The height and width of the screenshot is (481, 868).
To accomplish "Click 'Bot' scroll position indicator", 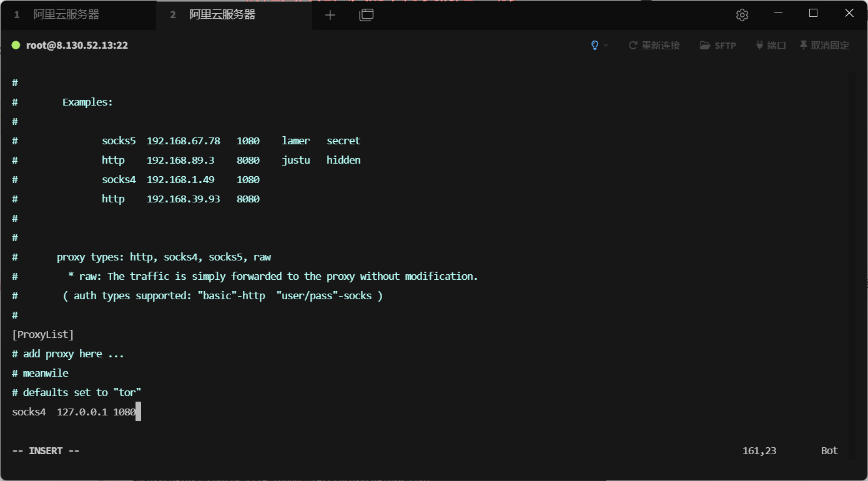I will 829,450.
